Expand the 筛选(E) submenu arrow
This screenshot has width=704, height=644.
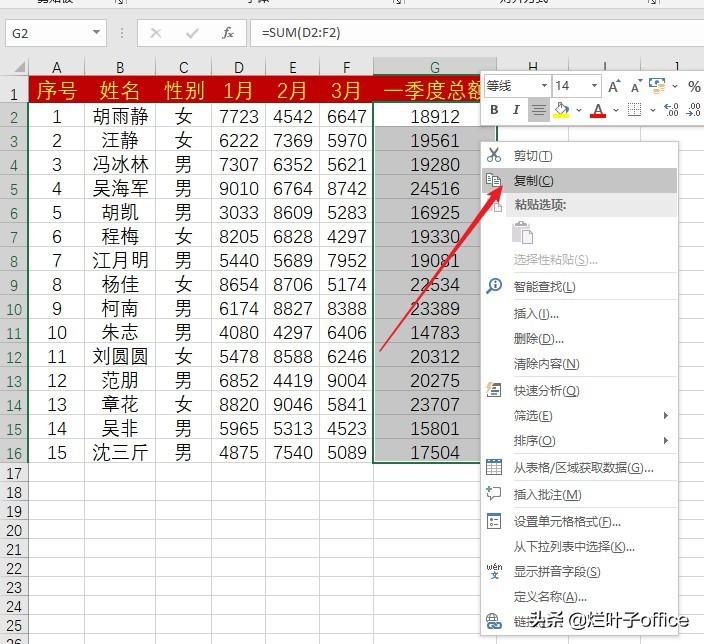click(666, 416)
